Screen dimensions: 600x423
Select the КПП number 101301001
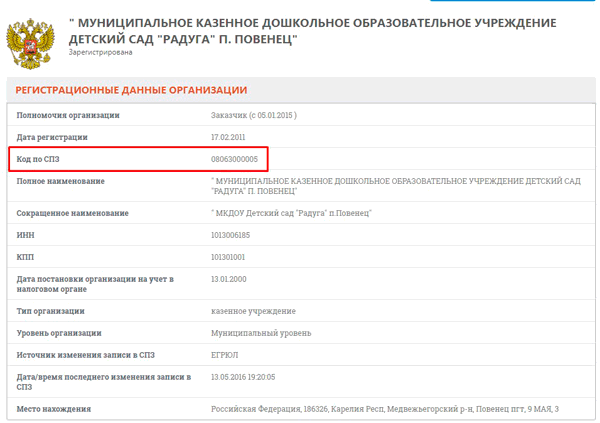[x=228, y=257]
